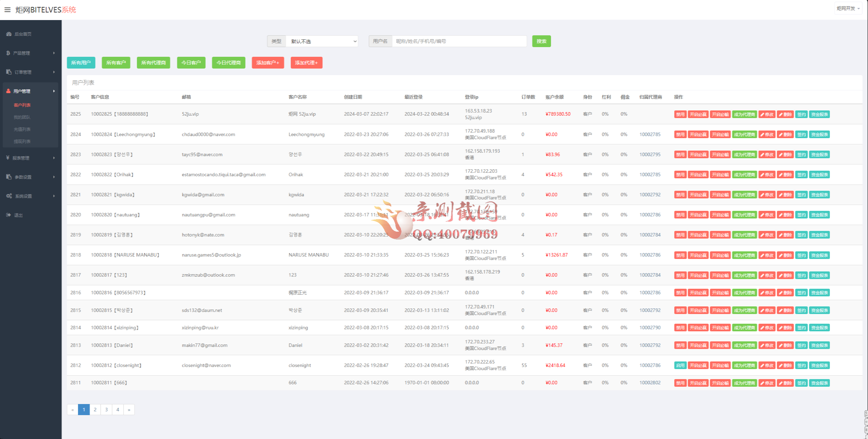Click the pencil 修改 icon for user 2825
The image size is (868, 439).
tap(762, 115)
